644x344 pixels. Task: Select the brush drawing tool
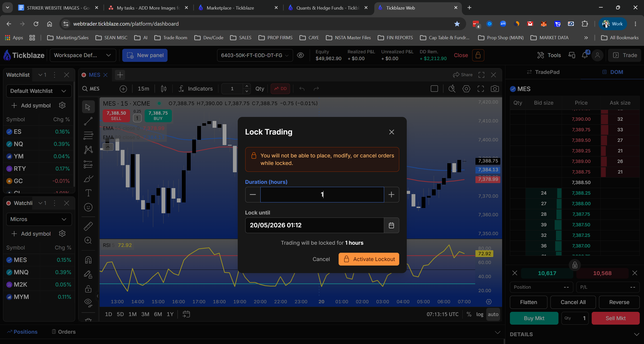(88, 179)
